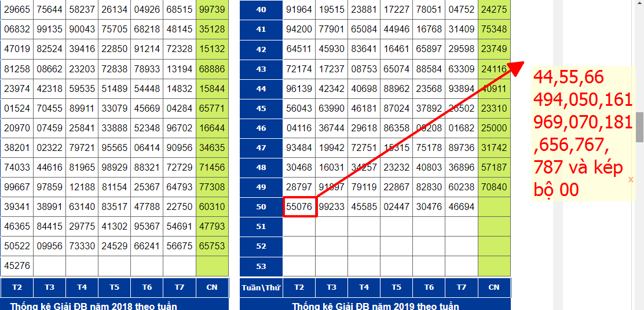Open 'Thống kê Giải ĐB năm 2019' title
Image resolution: width=644 pixels, height=310 pixels.
pyautogui.click(x=375, y=306)
